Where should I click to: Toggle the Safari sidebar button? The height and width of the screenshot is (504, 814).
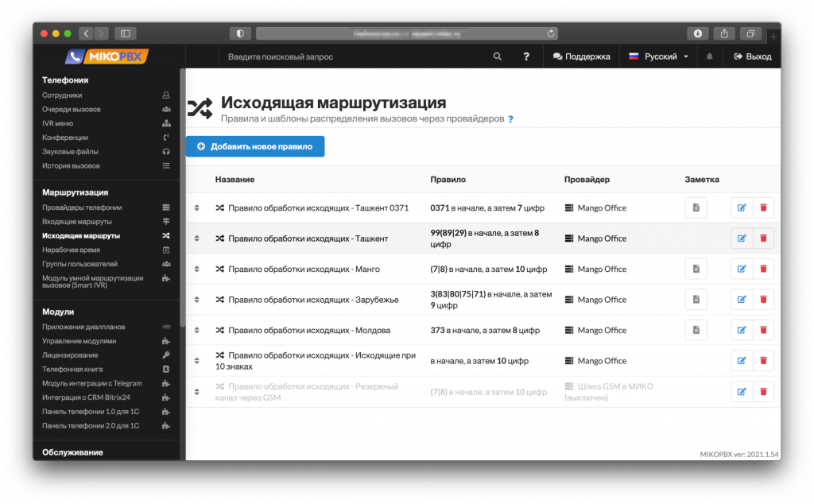(126, 33)
